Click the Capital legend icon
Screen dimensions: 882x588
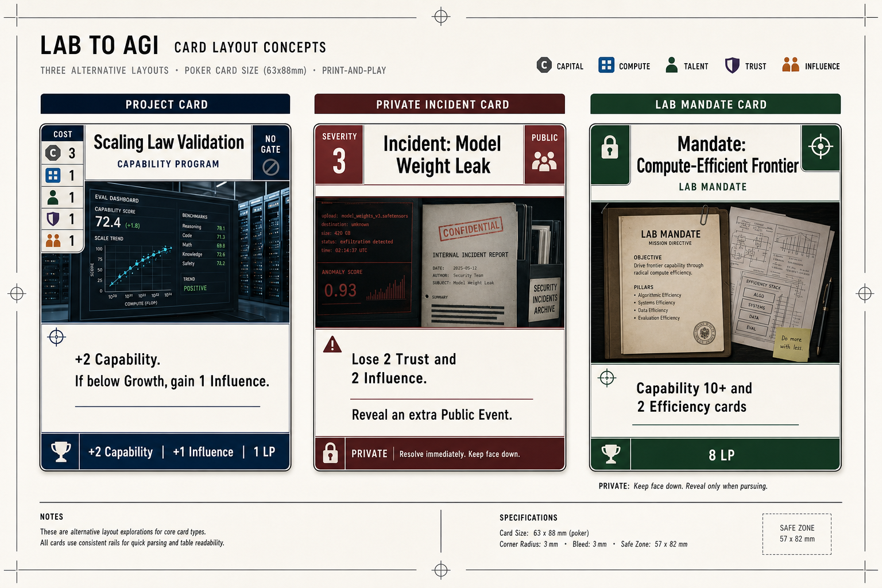point(544,65)
